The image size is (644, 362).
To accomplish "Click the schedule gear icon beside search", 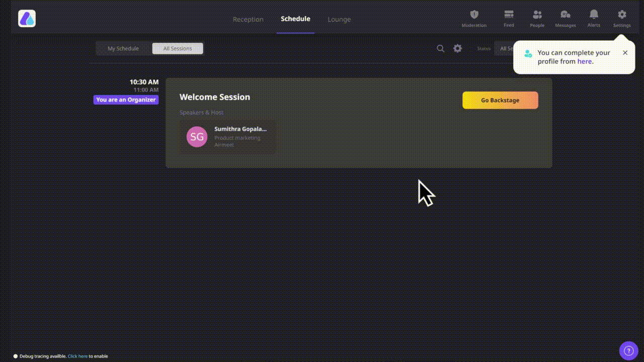I will click(457, 48).
